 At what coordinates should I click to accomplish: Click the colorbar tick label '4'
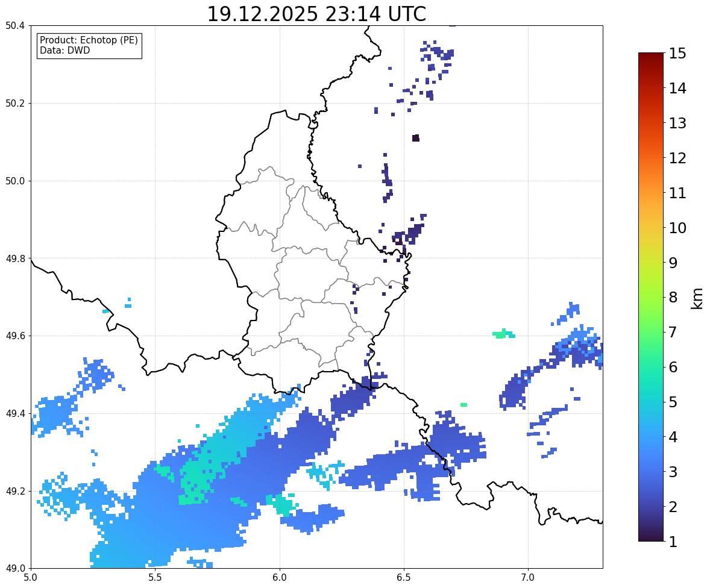[x=673, y=437]
